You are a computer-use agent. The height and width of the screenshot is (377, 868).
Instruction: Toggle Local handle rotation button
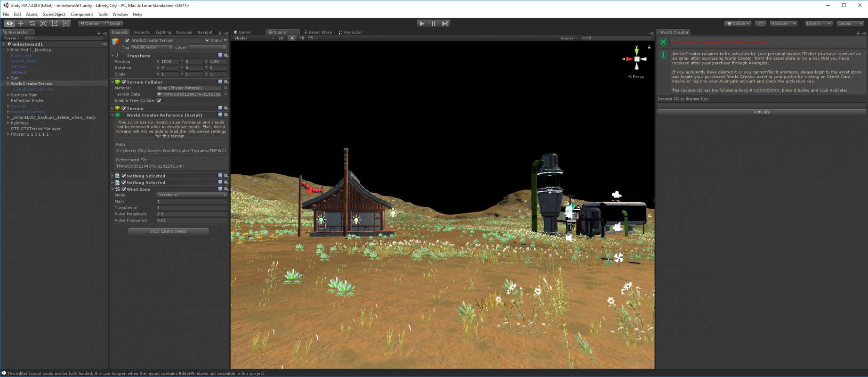click(x=113, y=23)
